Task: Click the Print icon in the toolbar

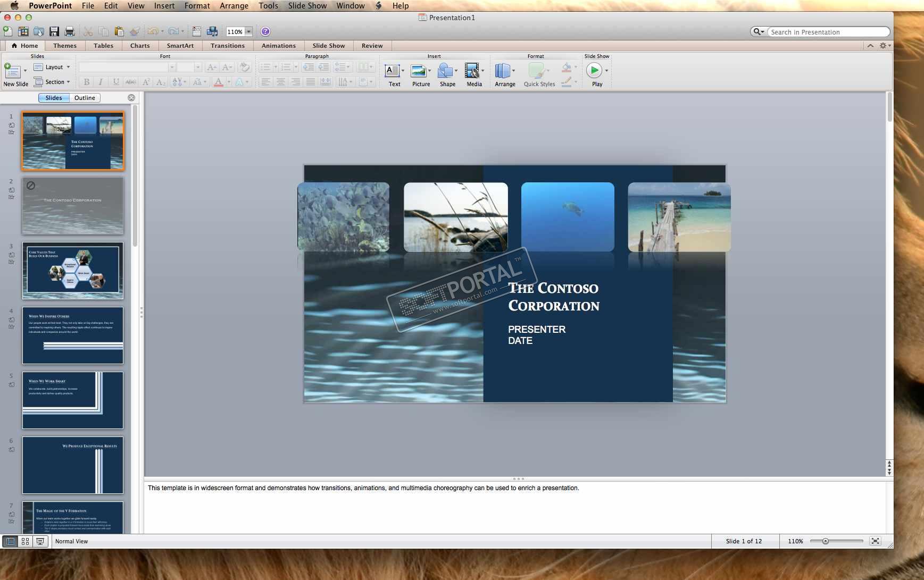Action: [x=70, y=31]
